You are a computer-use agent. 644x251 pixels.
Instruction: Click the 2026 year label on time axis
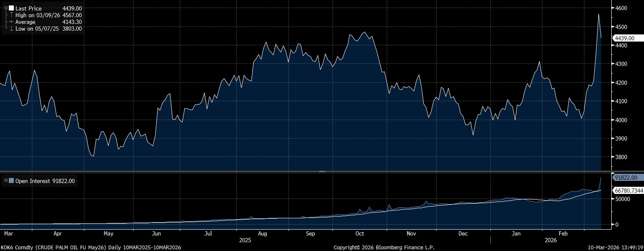(x=550, y=241)
